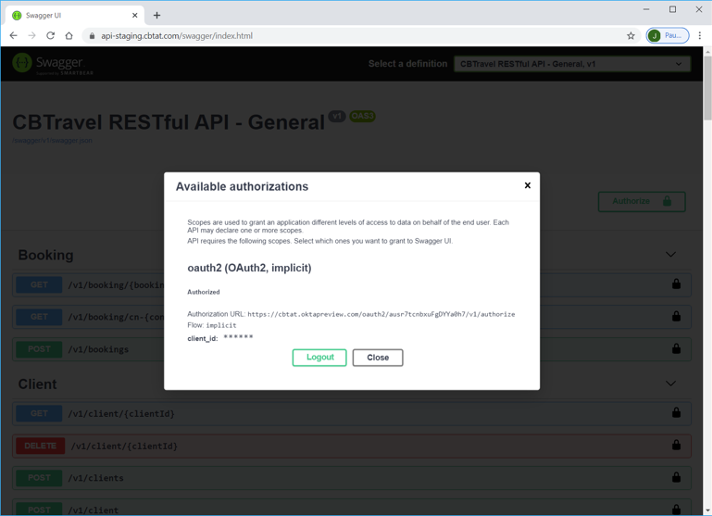View site info via the padlock icon
Image resolution: width=712 pixels, height=516 pixels.
tap(92, 35)
